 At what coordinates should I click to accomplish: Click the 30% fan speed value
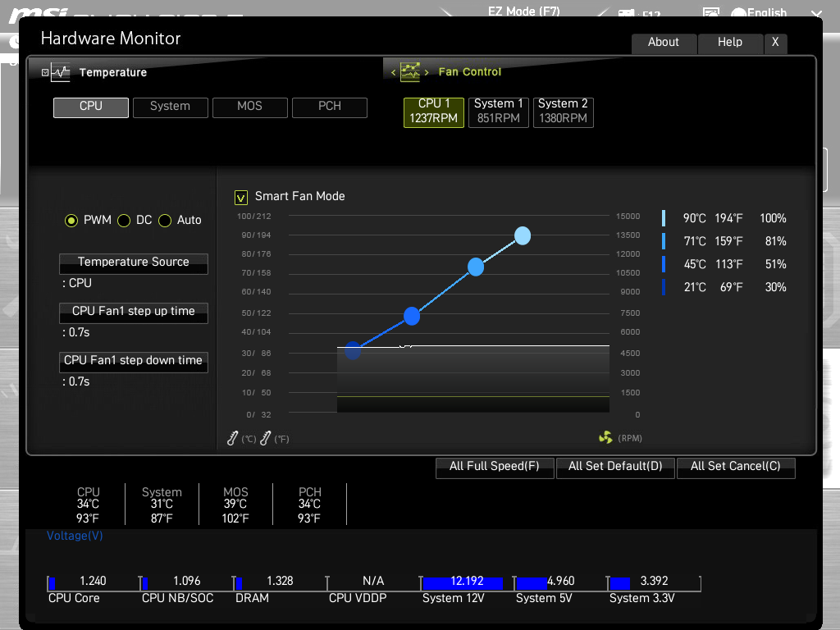(x=776, y=288)
